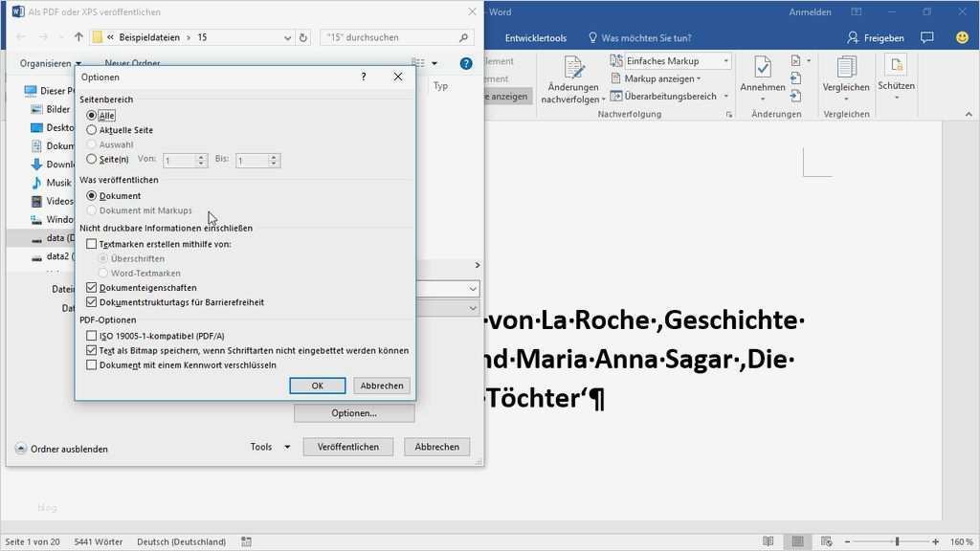Open the Entwicklertools ribbon tab
Screen dimensions: 980x551
(536, 38)
